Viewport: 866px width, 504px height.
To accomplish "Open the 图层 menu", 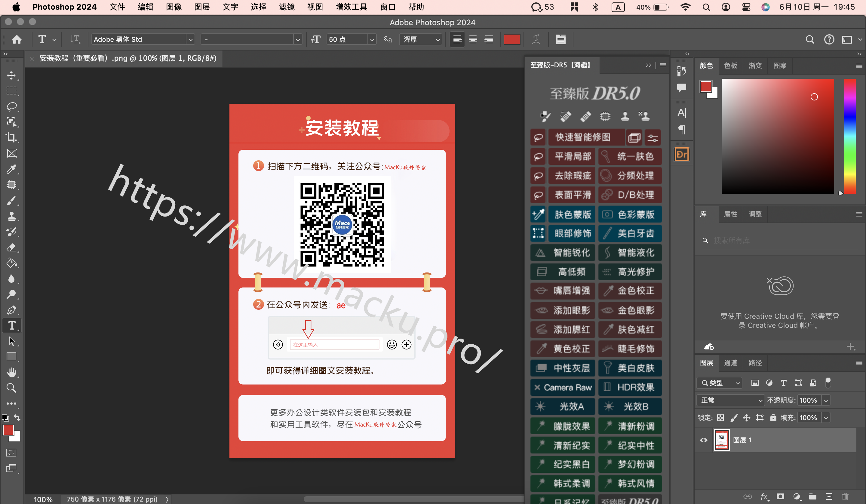I will point(202,7).
